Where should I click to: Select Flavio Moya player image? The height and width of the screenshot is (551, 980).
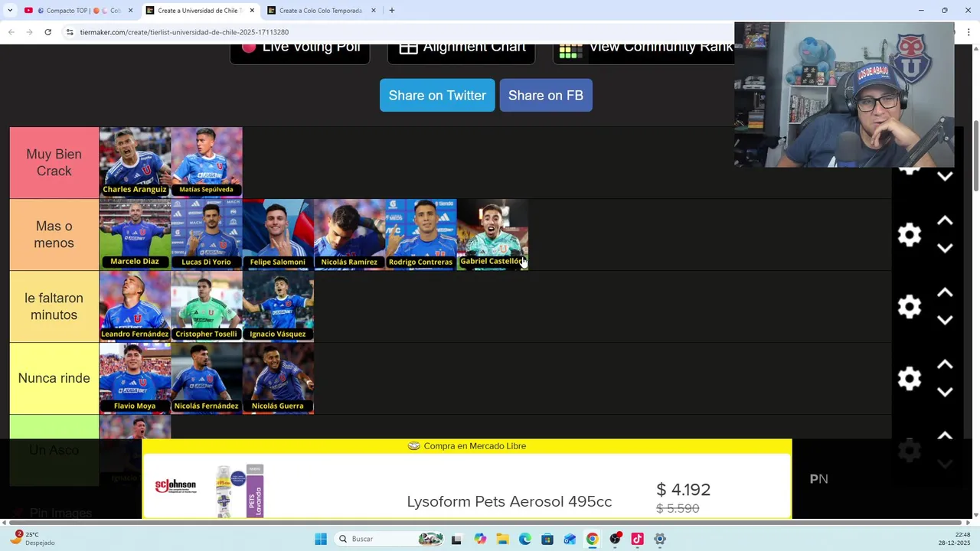coord(135,378)
